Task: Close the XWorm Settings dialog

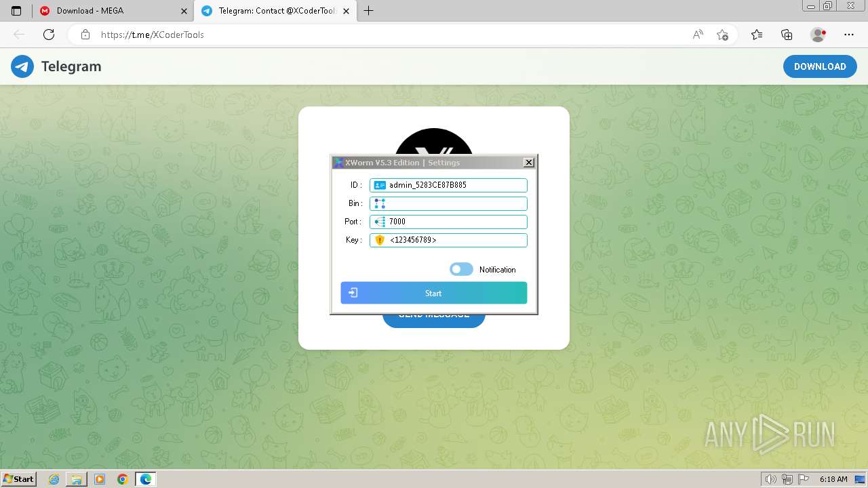Action: (x=529, y=163)
